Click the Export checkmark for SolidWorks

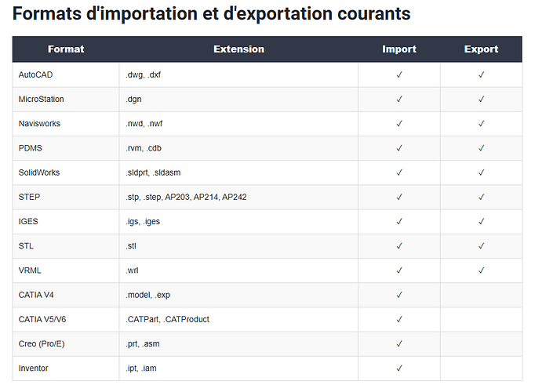pos(481,172)
